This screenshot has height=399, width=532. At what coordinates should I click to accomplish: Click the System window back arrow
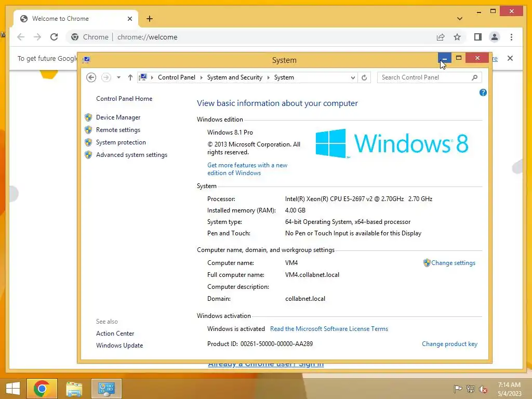coord(91,78)
